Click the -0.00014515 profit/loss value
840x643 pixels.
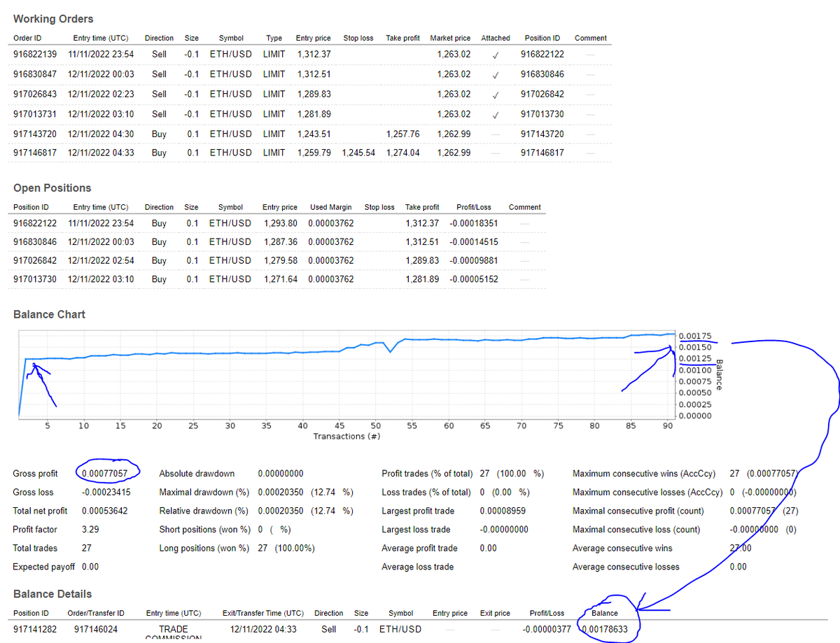474,241
